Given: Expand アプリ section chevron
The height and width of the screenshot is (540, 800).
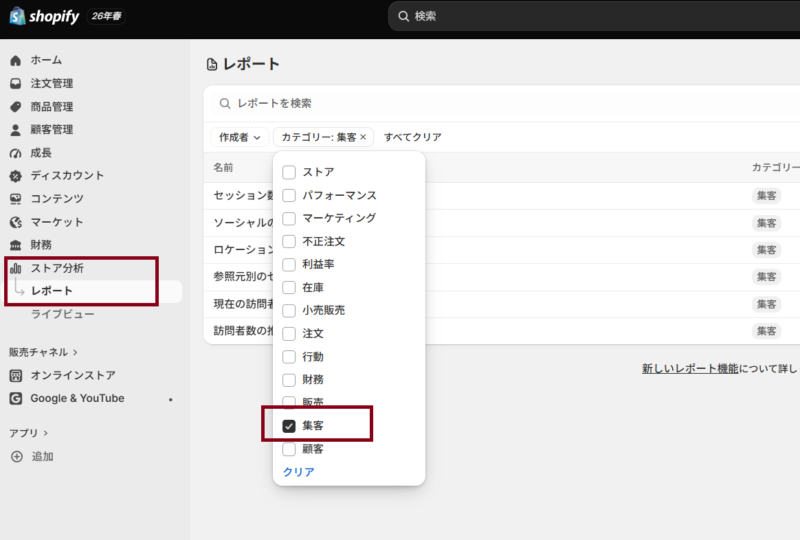Looking at the screenshot, I should 45,433.
